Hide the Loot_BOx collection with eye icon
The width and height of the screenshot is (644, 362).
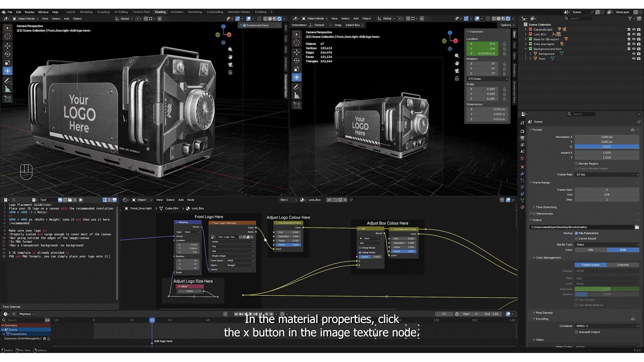634,34
